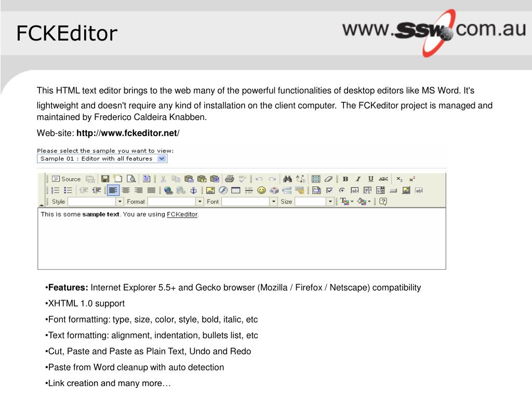Click the Source view button

(x=66, y=179)
